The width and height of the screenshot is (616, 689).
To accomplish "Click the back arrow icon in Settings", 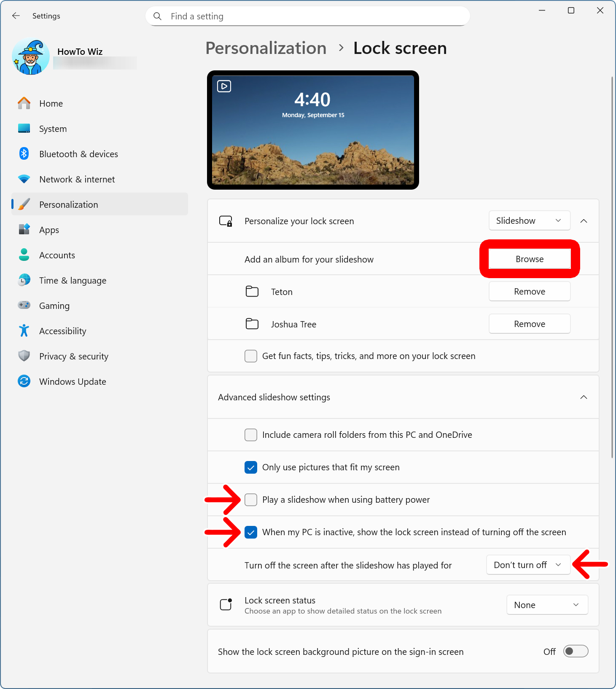I will click(16, 16).
